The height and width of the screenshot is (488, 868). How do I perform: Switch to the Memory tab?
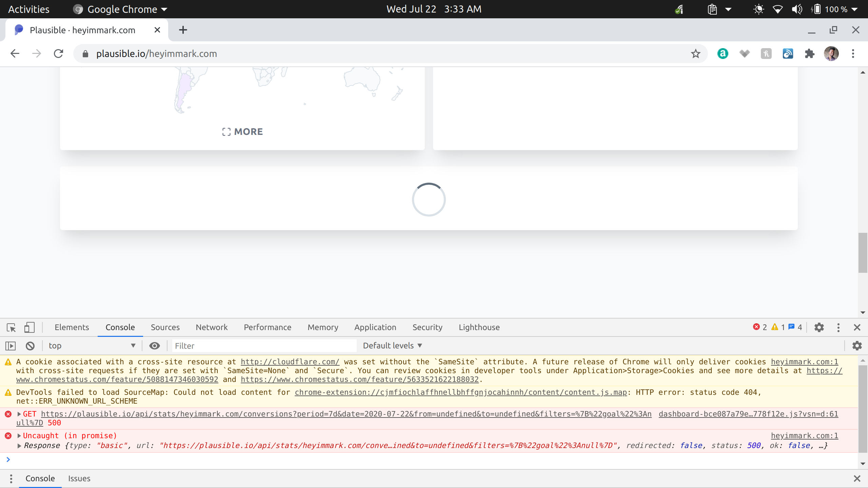pyautogui.click(x=323, y=327)
